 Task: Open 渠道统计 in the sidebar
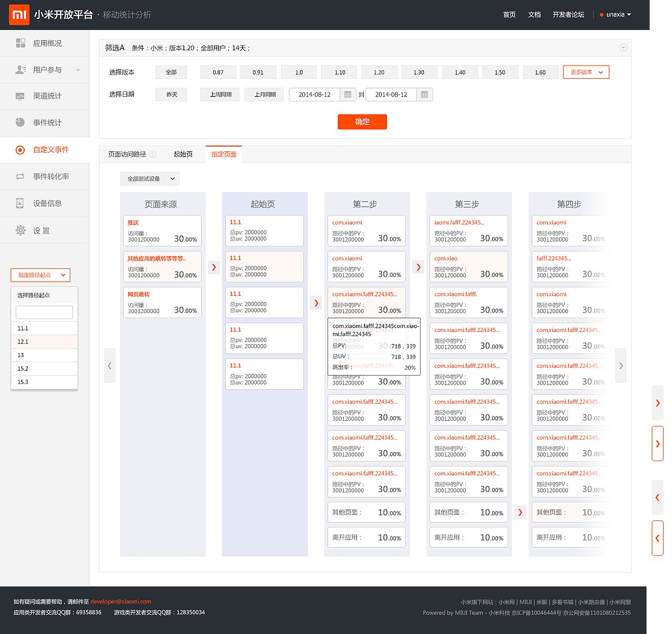point(45,96)
